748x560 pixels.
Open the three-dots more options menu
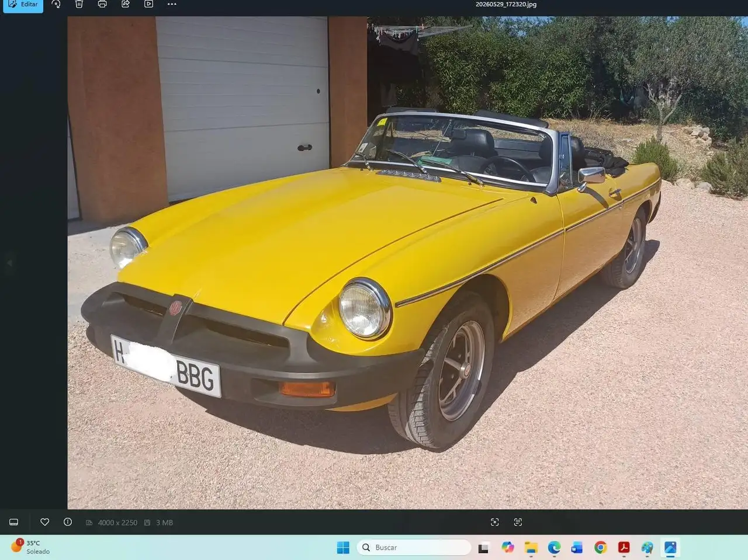(x=172, y=4)
